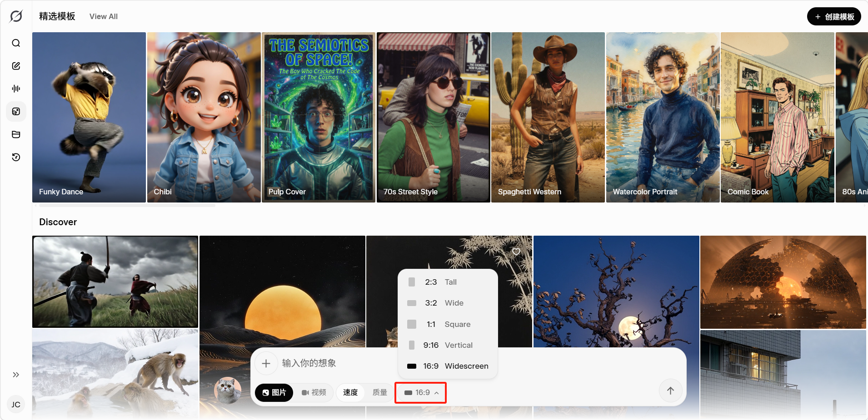
Task: Open the View All templates link
Action: click(x=104, y=16)
